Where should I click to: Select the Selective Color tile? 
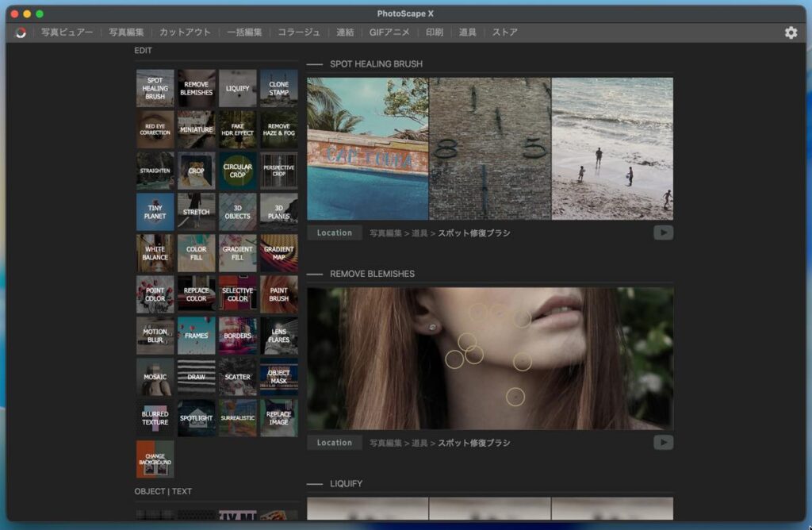click(238, 294)
